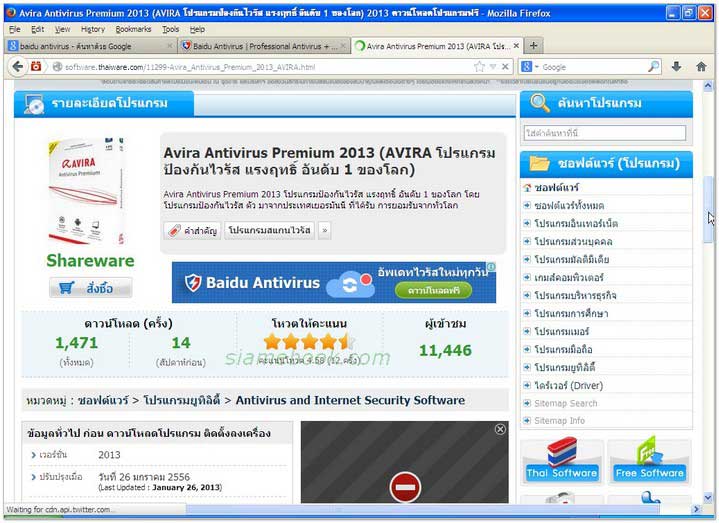719x523 pixels.
Task: Click the browser Back arrow button
Action: (x=17, y=66)
